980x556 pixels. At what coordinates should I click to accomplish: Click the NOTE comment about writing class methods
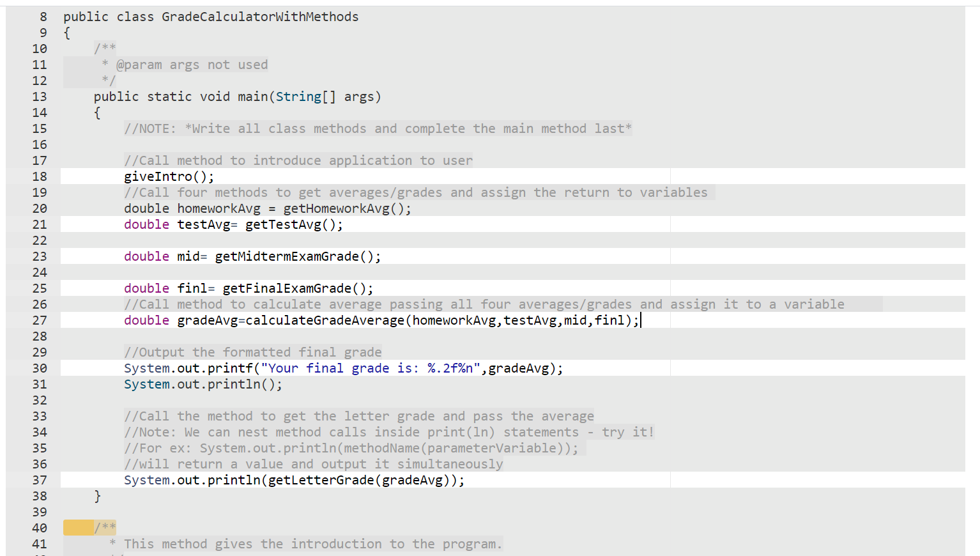point(378,128)
